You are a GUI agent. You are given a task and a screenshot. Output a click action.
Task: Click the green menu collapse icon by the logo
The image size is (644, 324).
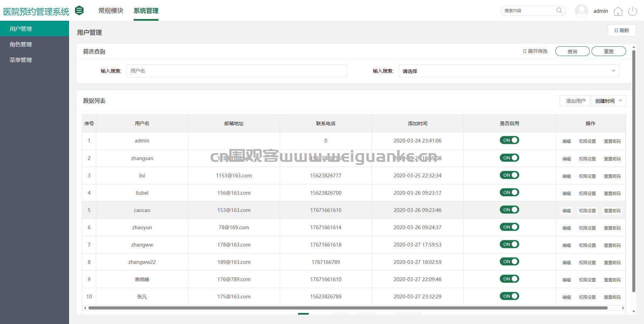79,10
